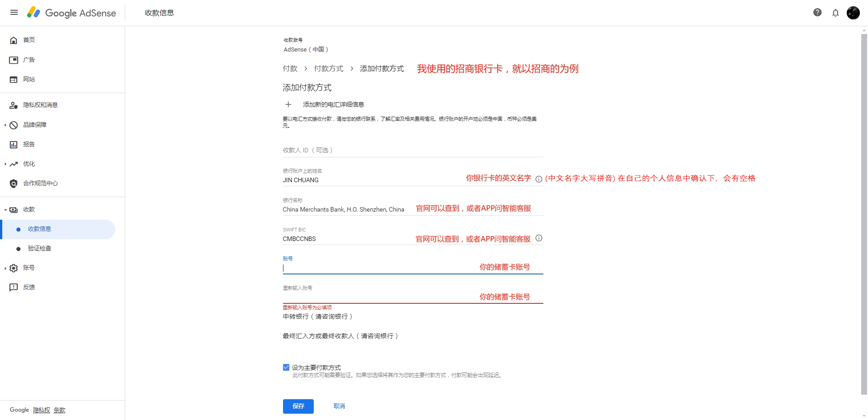Open the hamburger main menu

pyautogui.click(x=14, y=13)
